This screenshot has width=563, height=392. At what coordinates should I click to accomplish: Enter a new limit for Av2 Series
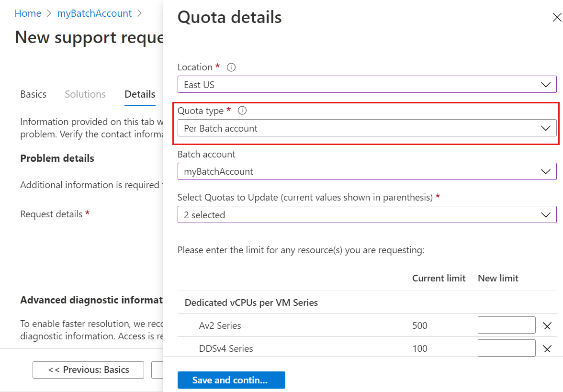(x=507, y=325)
